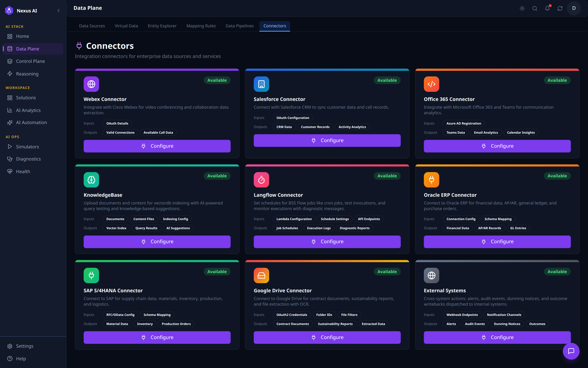This screenshot has width=588, height=368.
Task: Click the External Systems globe icon
Action: tap(431, 275)
